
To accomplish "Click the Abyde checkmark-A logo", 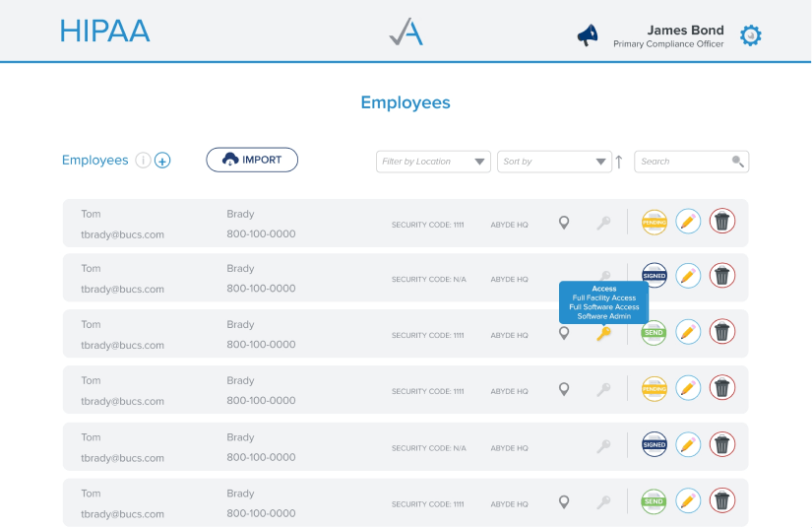I will point(406,32).
